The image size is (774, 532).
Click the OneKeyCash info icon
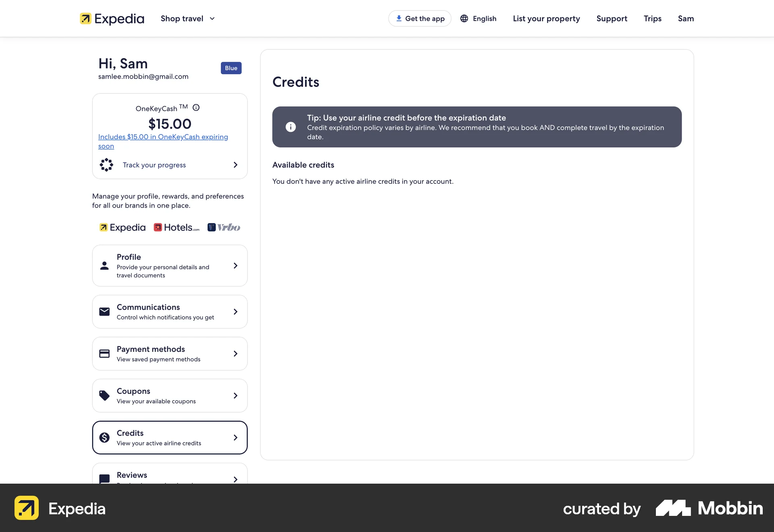[196, 107]
